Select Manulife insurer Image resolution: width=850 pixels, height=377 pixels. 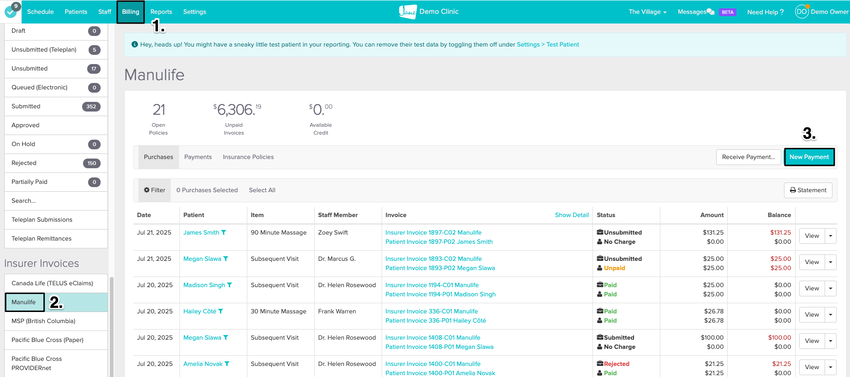tap(56, 302)
